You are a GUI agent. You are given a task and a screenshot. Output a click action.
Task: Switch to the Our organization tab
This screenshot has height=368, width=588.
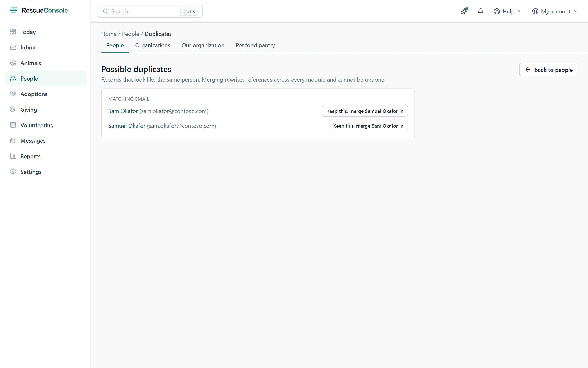[x=203, y=45]
